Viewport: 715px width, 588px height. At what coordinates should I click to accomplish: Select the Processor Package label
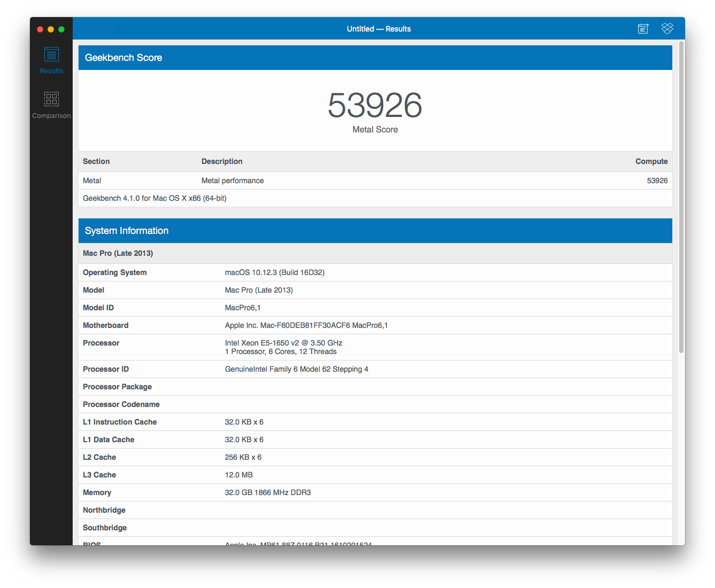point(118,387)
